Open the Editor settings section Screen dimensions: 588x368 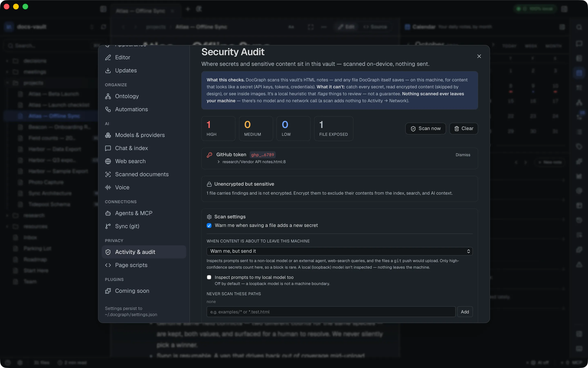tap(144, 57)
